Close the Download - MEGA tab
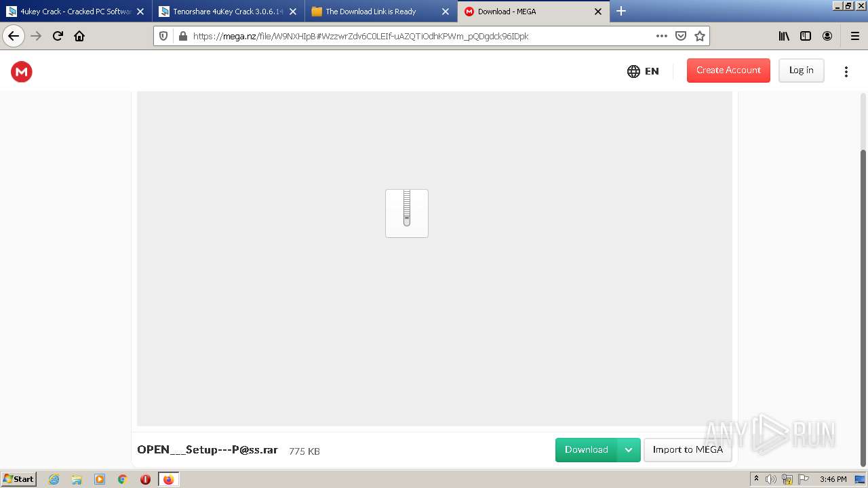Viewport: 868px width, 488px height. coord(598,12)
